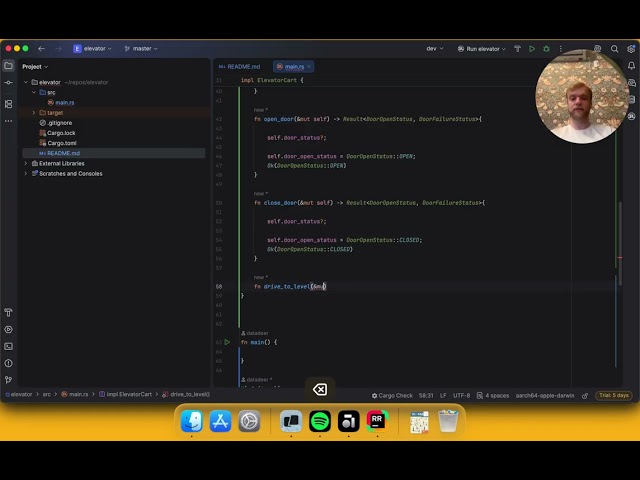The image size is (640, 480).
Task: Open the Build tool window hammer
Action: coord(8,313)
